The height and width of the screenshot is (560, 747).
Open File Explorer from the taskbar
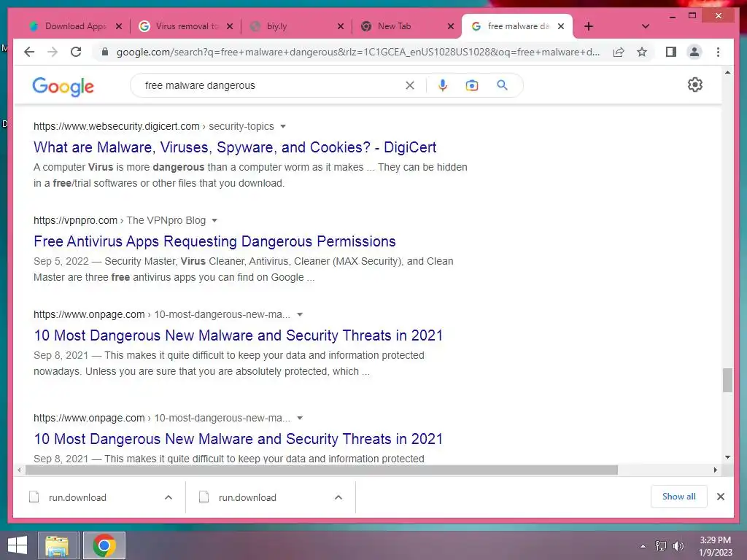[x=57, y=545]
